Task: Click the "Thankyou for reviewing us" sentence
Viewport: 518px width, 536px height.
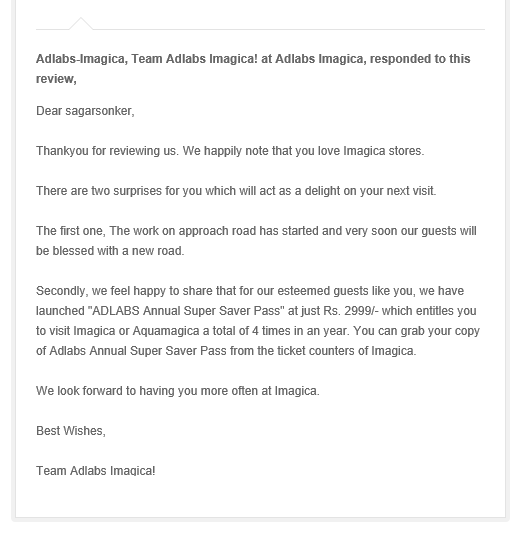Action: 107,151
